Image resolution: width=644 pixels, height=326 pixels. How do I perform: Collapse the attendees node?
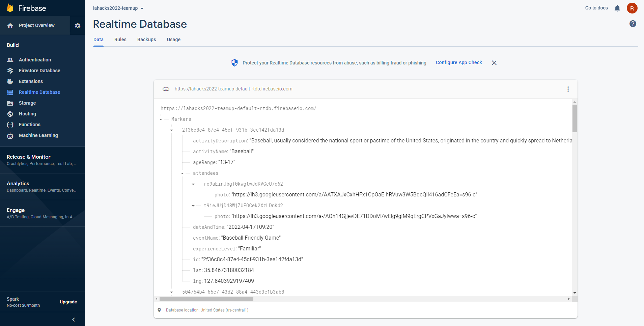point(183,173)
